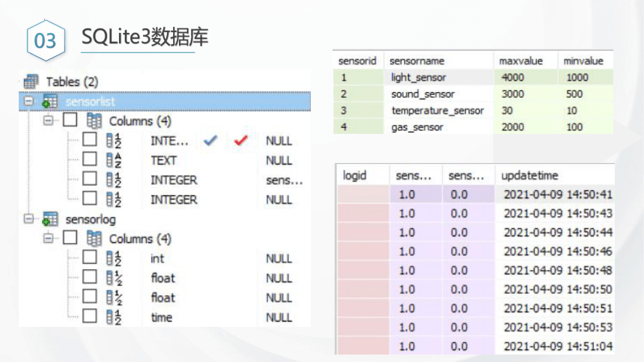Click the type icon of the int column

(x=113, y=258)
